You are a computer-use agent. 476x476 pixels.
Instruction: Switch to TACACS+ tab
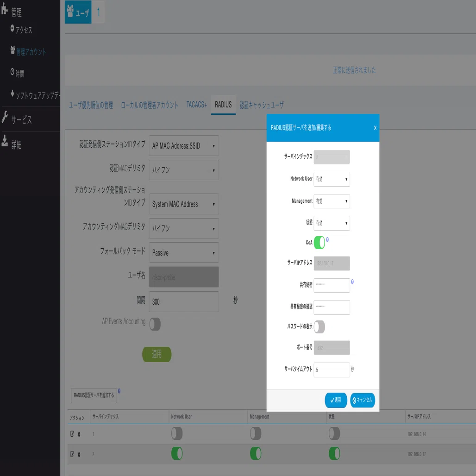pyautogui.click(x=196, y=105)
